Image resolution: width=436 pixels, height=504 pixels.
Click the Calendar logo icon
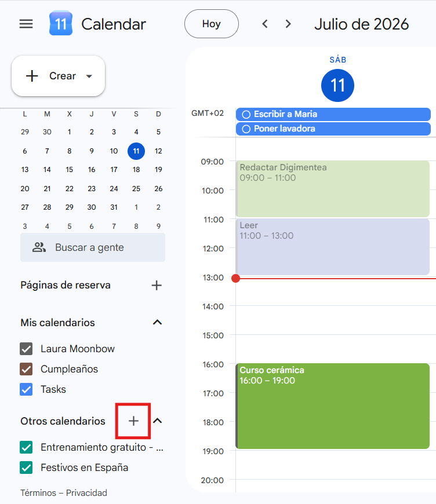click(61, 23)
